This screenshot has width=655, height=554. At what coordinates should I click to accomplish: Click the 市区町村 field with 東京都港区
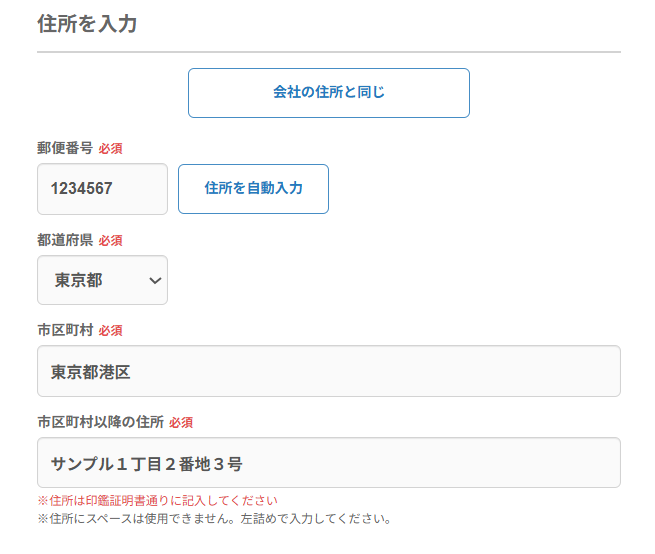pyautogui.click(x=328, y=372)
